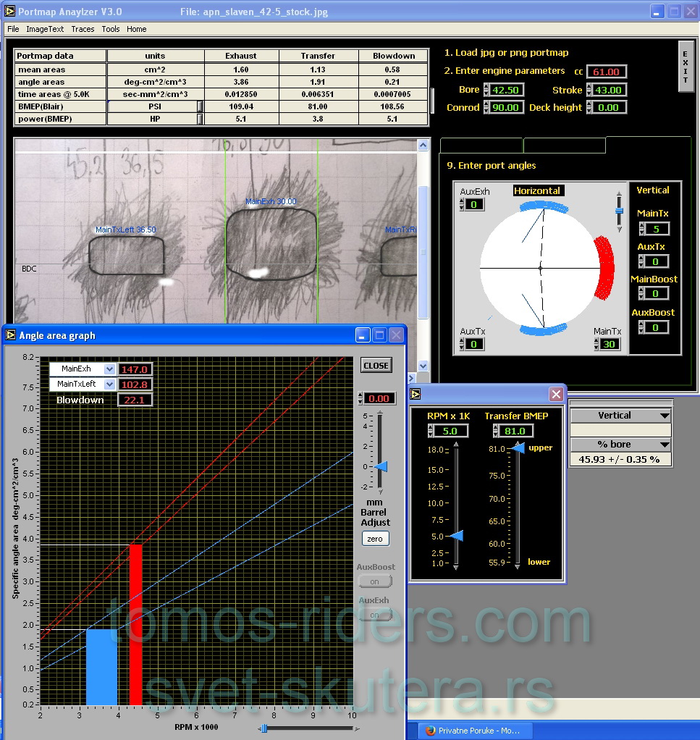Image resolution: width=700 pixels, height=740 pixels.
Task: Open the % bore dropdown
Action: click(x=620, y=445)
